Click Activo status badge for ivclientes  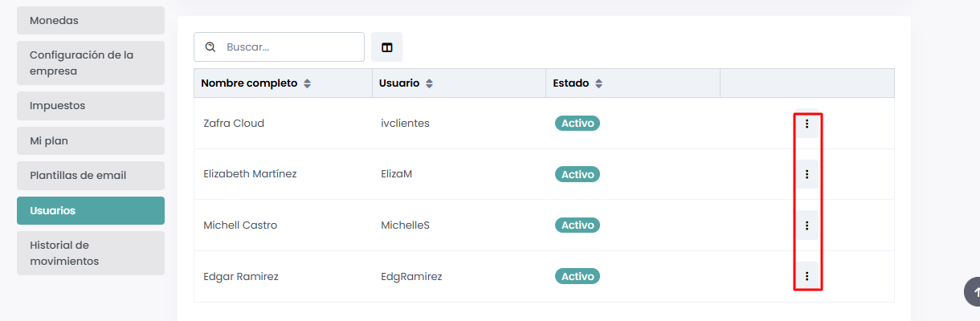click(577, 124)
